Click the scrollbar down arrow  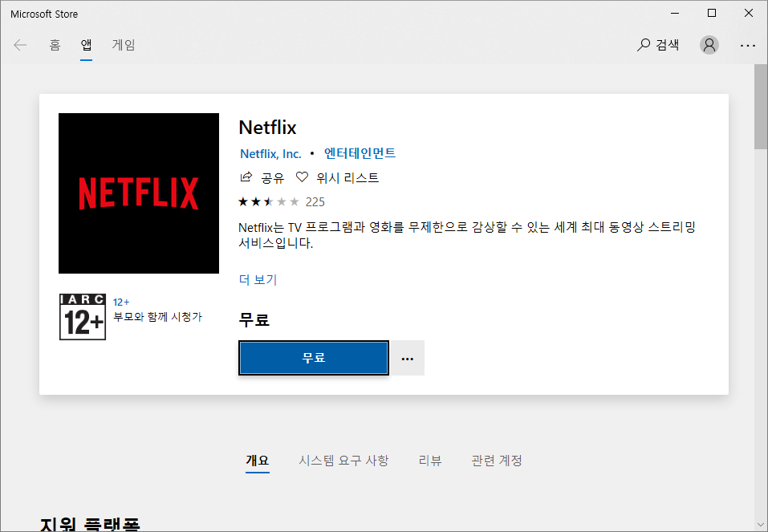[761, 525]
